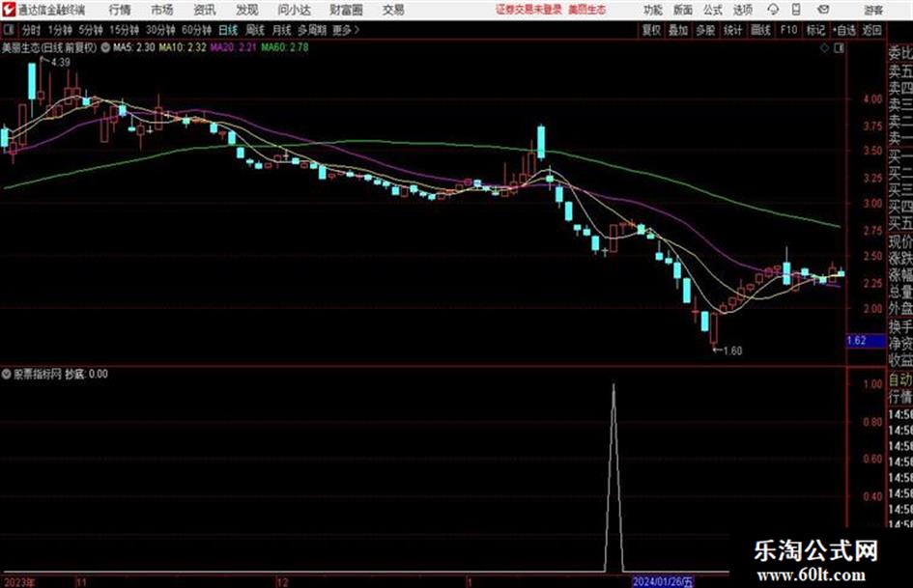Click the MA5: 2.30 indicator label
Image resolution: width=913 pixels, height=588 pixels.
pos(134,47)
